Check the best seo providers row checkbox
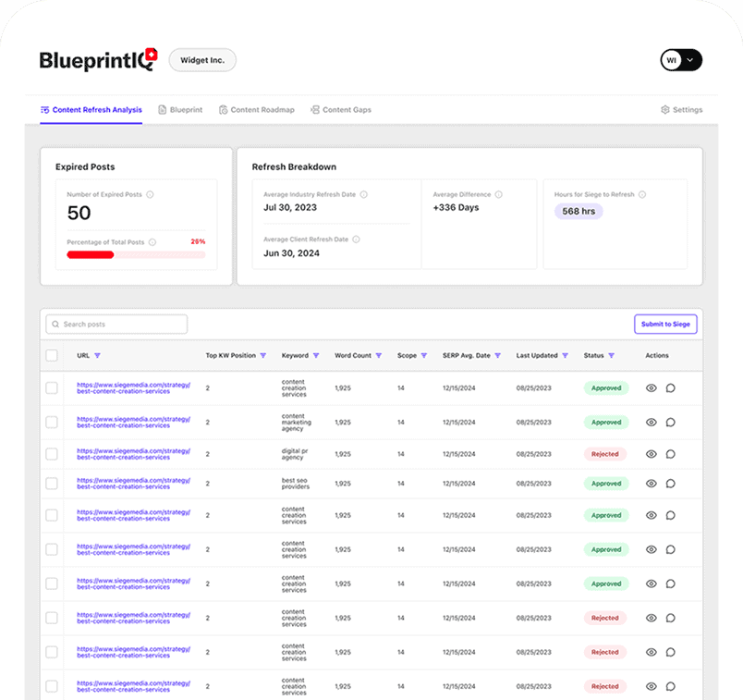The image size is (743, 700). [52, 484]
